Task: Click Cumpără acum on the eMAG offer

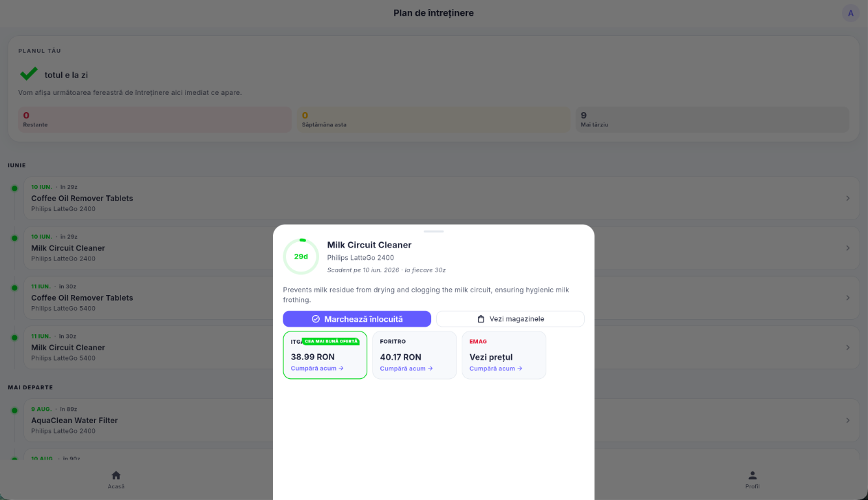Action: tap(496, 368)
